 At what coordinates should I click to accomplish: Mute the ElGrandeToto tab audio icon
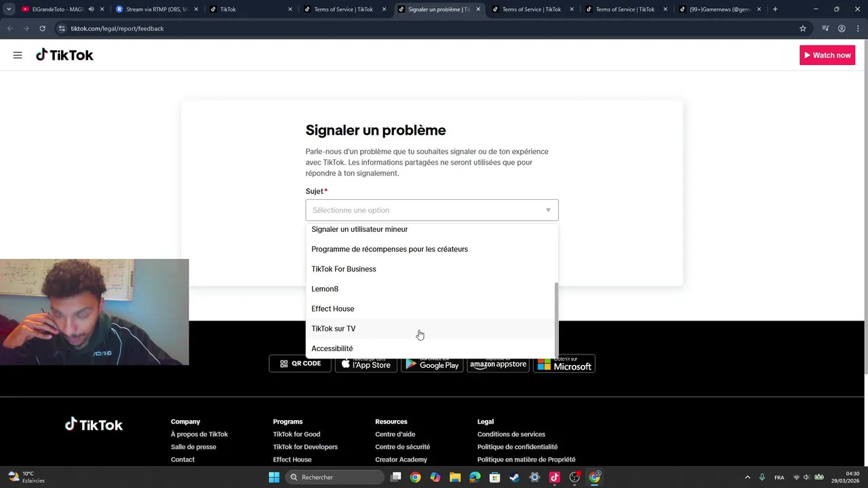coord(91,9)
